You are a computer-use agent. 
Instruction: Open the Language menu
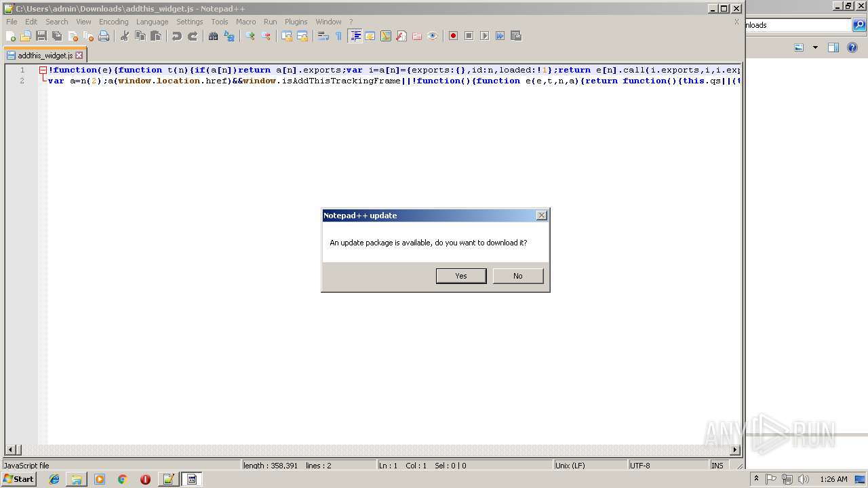pyautogui.click(x=152, y=22)
